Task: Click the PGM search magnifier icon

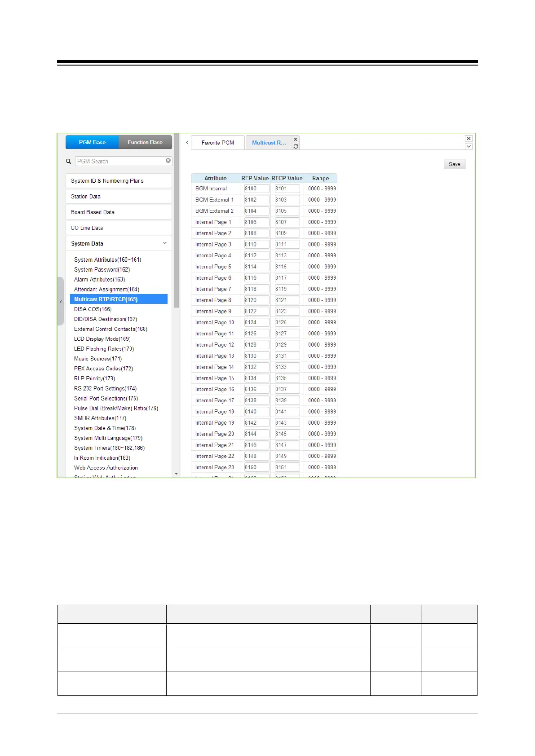Action: [x=69, y=161]
